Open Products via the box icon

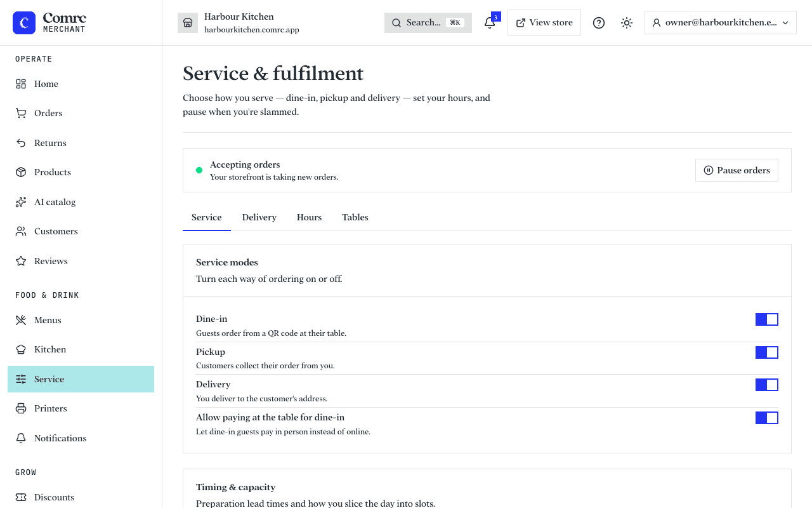pos(21,172)
